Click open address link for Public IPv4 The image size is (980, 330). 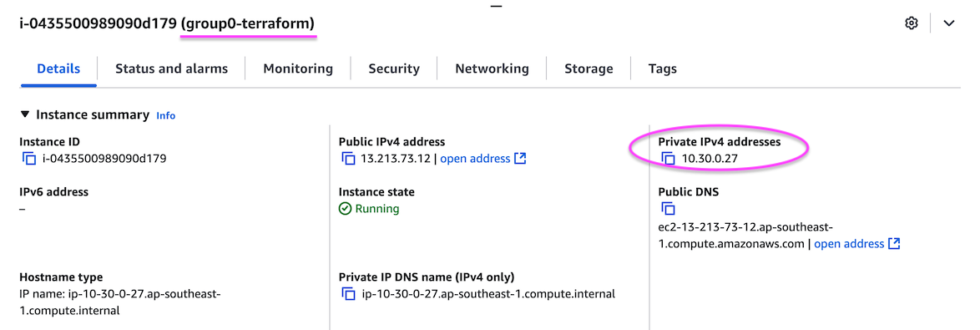tap(475, 159)
